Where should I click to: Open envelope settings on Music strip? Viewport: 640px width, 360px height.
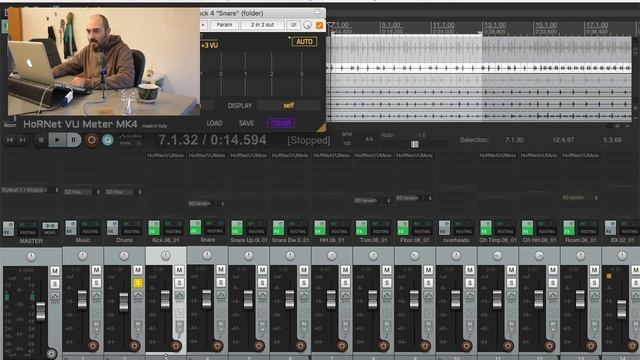tap(96, 295)
